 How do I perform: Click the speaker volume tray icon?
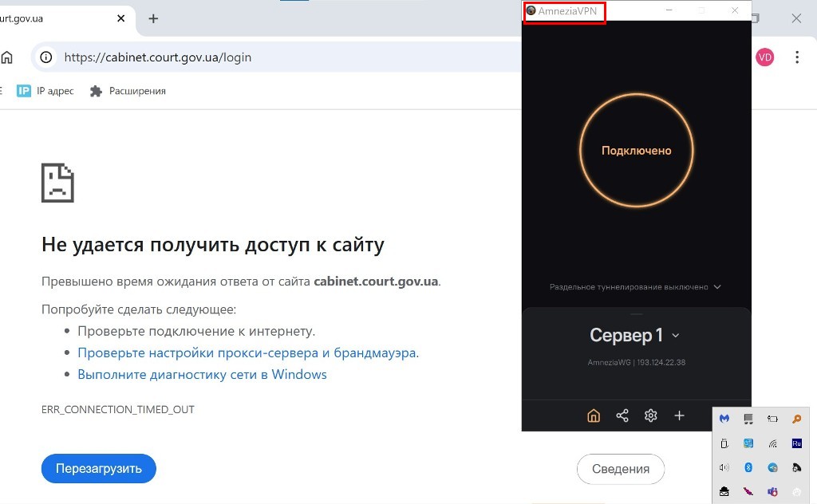click(724, 467)
